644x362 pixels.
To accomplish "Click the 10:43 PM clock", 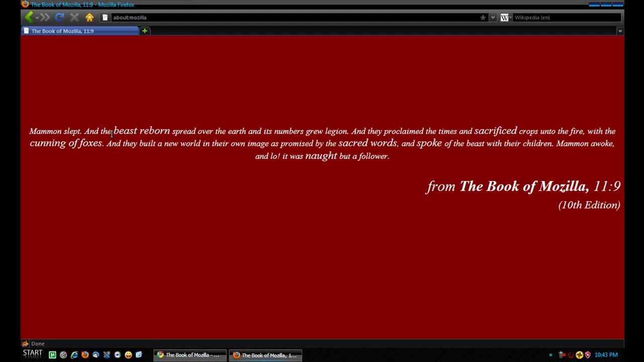I will pos(606,355).
